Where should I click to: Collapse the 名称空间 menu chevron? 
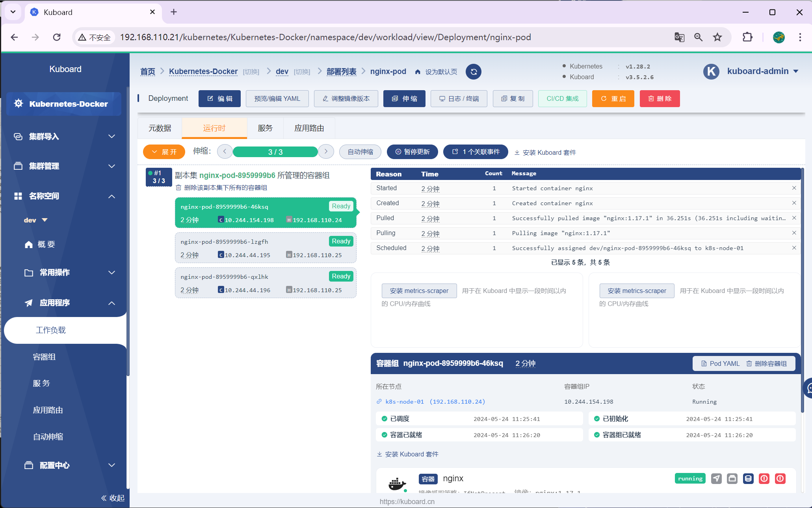click(112, 196)
